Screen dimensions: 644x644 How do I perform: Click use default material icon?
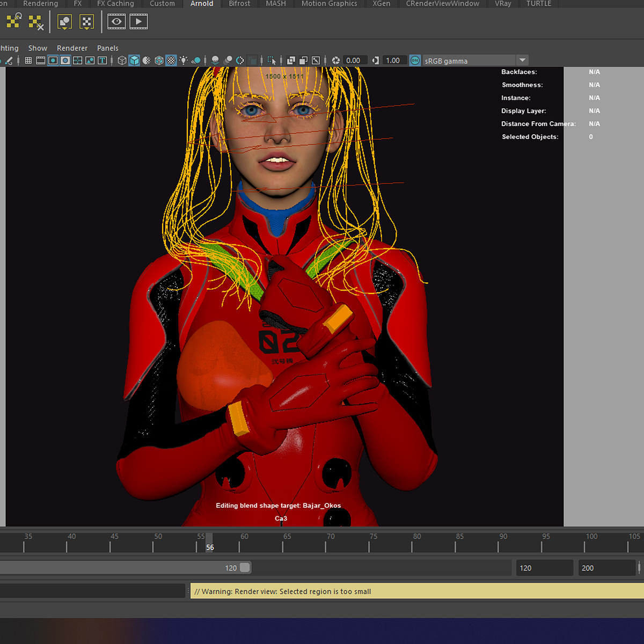147,61
